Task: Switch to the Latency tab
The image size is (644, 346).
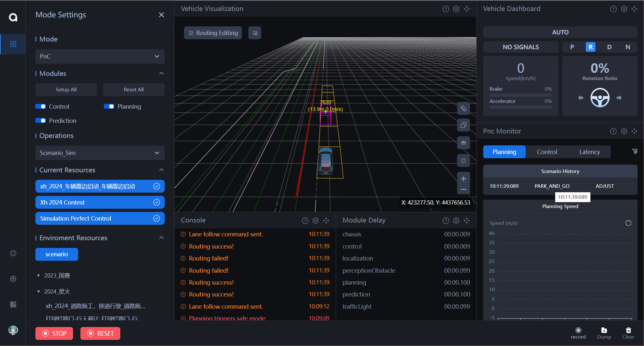Action: coord(589,152)
